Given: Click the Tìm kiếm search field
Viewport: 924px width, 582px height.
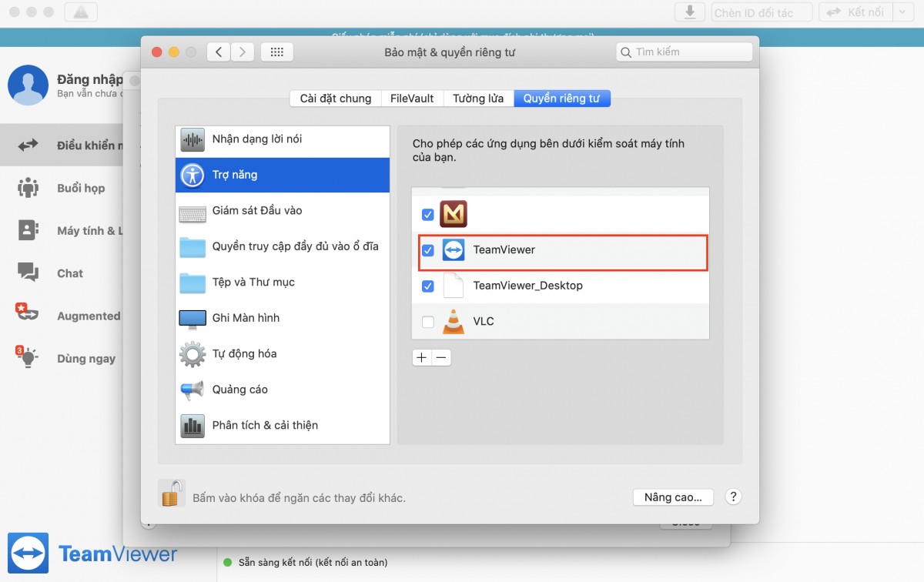Looking at the screenshot, I should click(684, 52).
